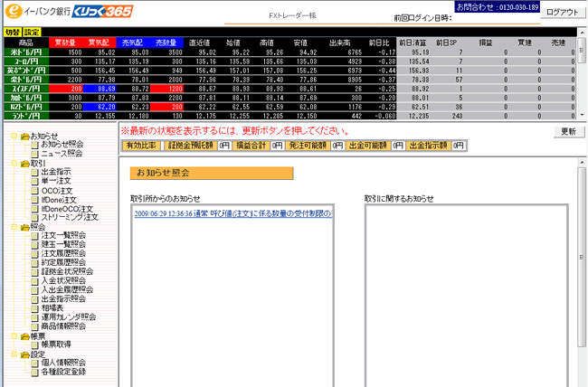The height and width of the screenshot is (387, 588).
Task: Click the 95.02 bid for 米ドル/円
Action: click(107, 52)
